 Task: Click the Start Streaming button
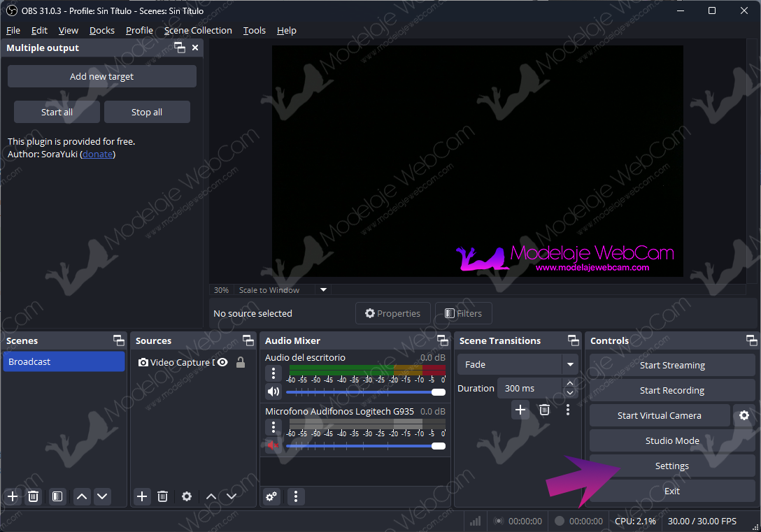671,365
